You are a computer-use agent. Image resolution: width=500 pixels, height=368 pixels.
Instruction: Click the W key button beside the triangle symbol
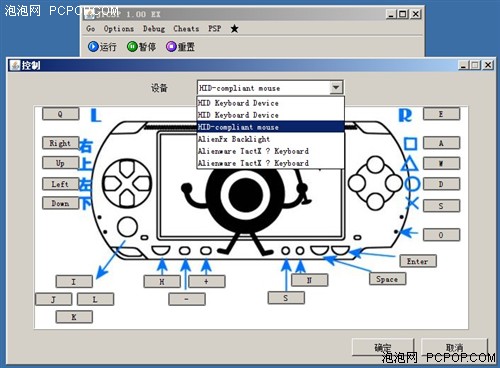(441, 163)
